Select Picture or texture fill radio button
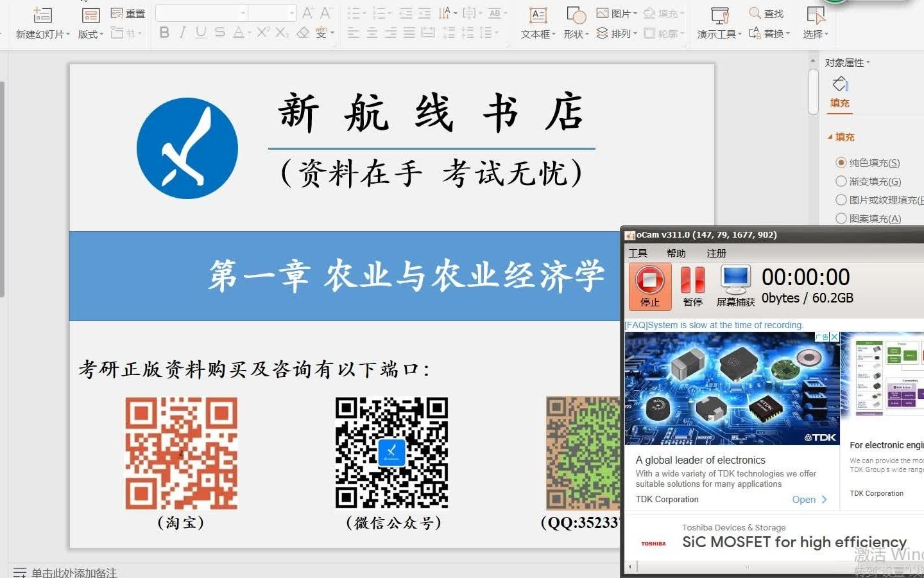This screenshot has width=924, height=578. click(841, 200)
